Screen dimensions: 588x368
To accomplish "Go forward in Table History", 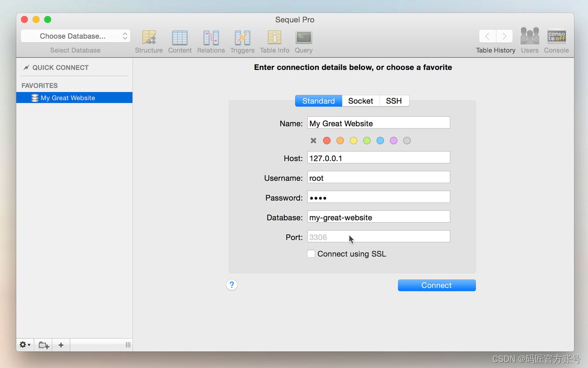I will coord(504,36).
